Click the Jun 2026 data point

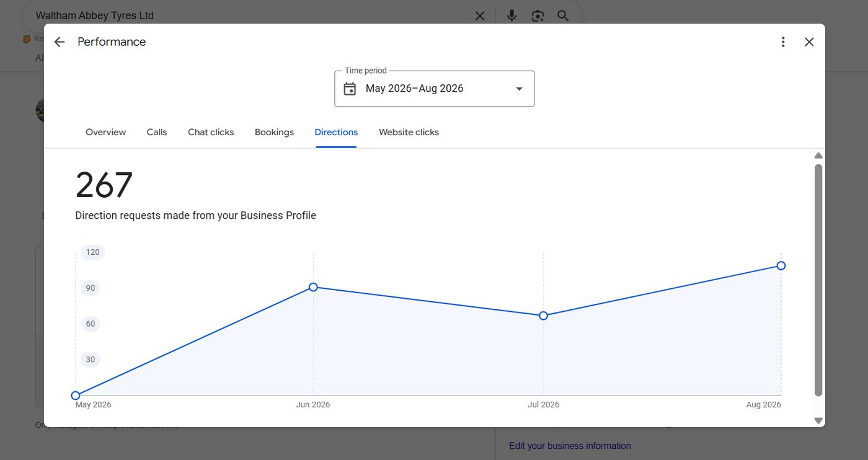click(313, 287)
